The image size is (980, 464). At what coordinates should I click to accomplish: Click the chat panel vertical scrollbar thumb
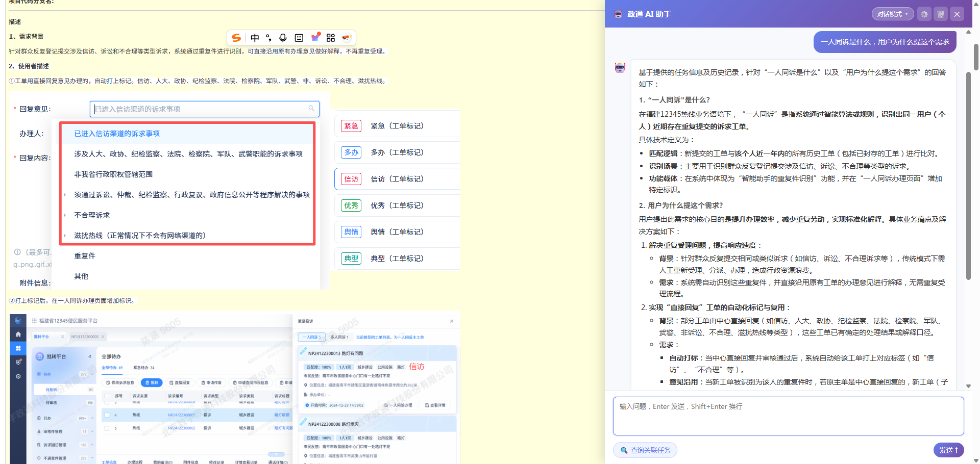click(968, 176)
